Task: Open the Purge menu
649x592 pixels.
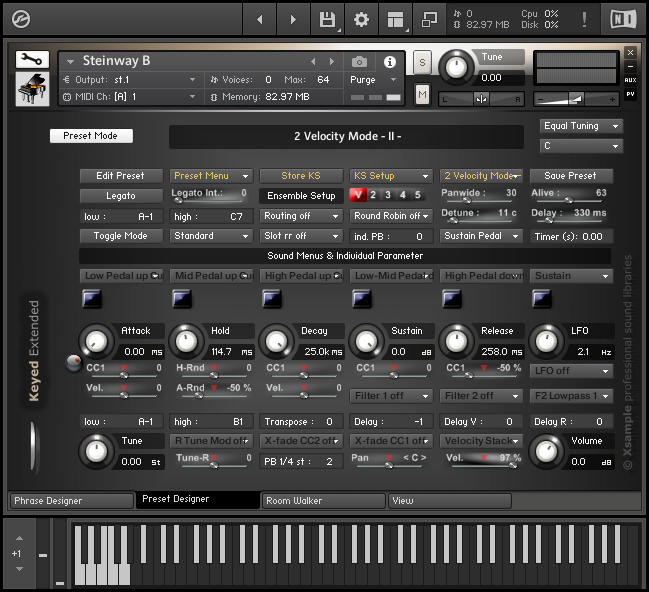Action: coord(373,80)
